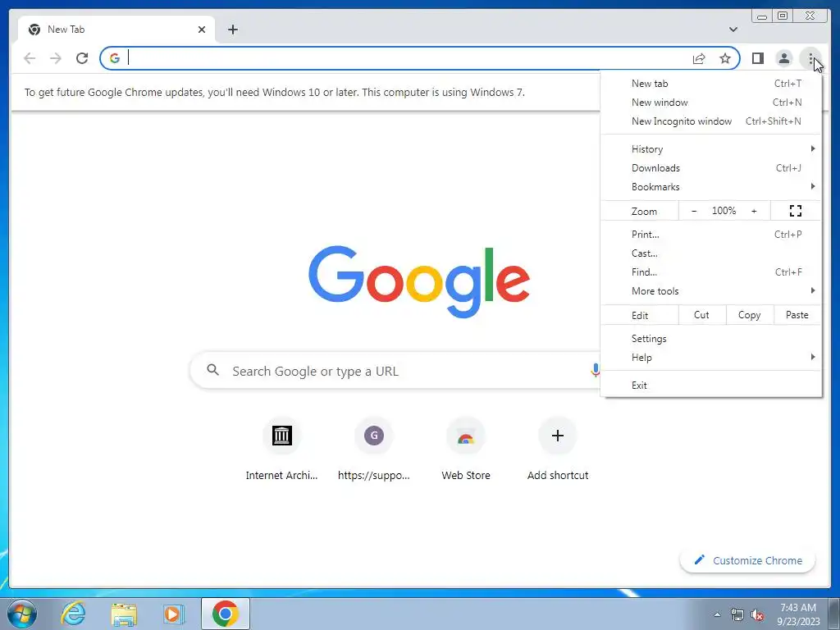The height and width of the screenshot is (630, 840).
Task: Expand the Help submenu
Action: tap(711, 358)
